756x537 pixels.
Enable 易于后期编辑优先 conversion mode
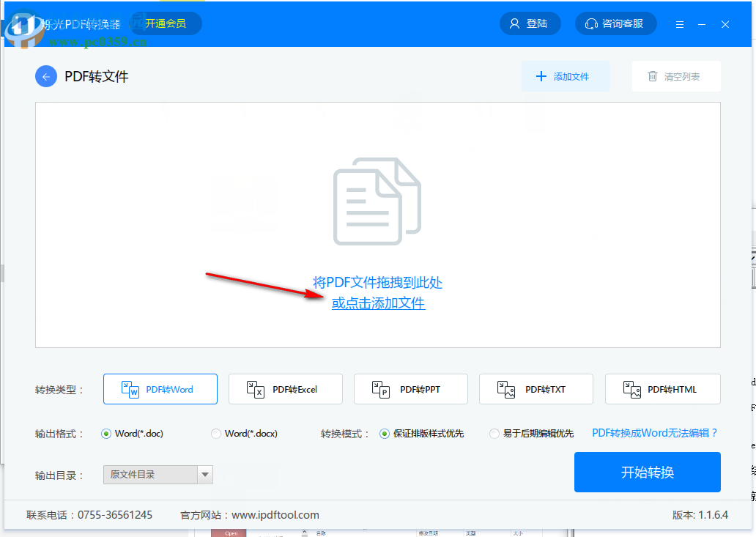[494, 434]
